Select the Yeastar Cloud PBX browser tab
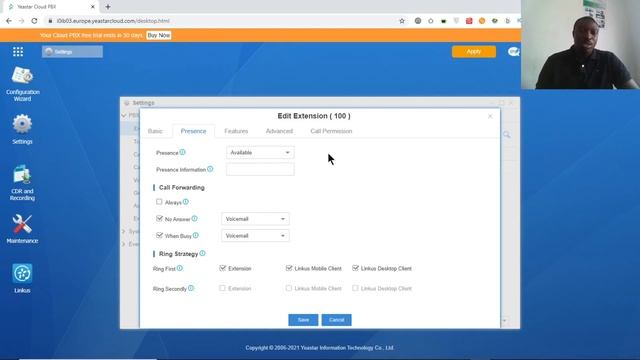Screen dimensions: 640x360 pos(50,7)
